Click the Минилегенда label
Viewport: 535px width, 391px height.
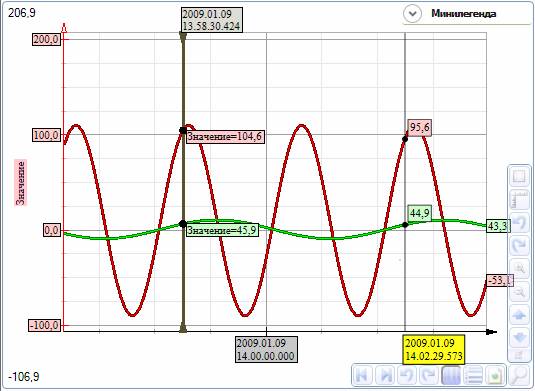point(463,14)
